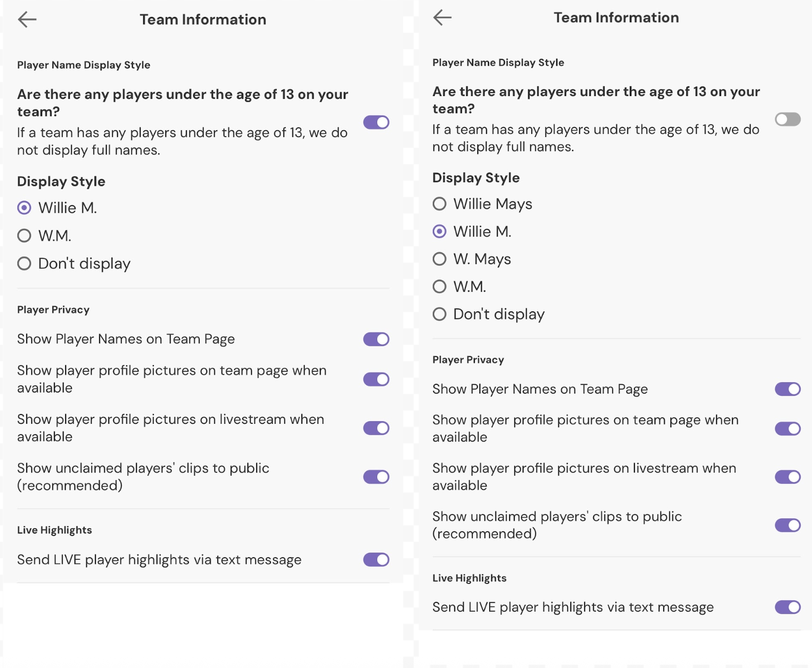Toggle Show Player Names on Team Page, right panel
812x668 pixels.
(x=787, y=389)
